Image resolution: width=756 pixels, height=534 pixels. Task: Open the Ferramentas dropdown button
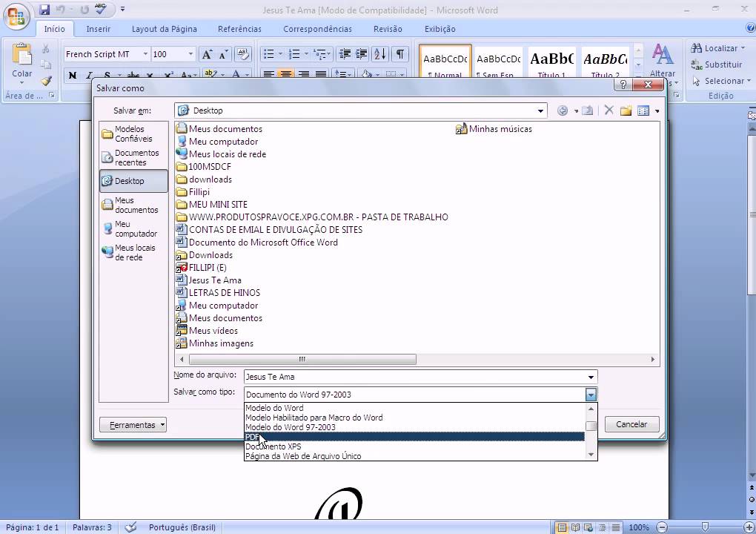(x=133, y=424)
